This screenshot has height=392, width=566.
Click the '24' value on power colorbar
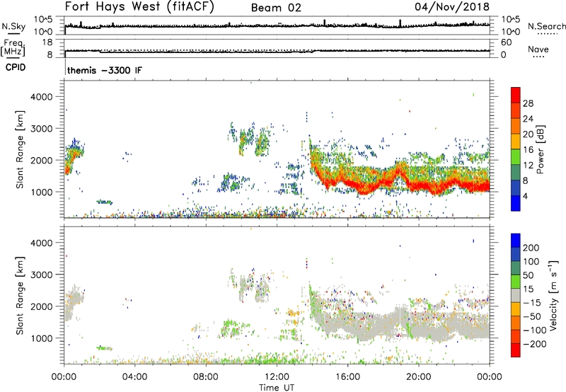[528, 119]
